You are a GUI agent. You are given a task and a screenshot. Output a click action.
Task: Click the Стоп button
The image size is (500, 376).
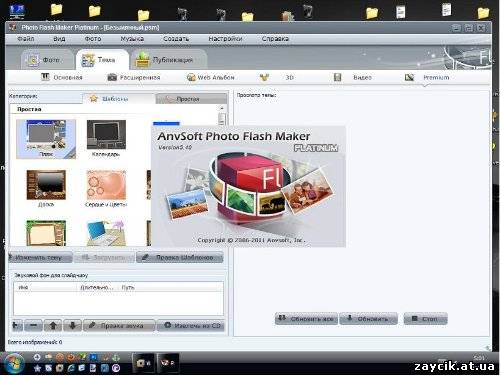[x=425, y=319]
